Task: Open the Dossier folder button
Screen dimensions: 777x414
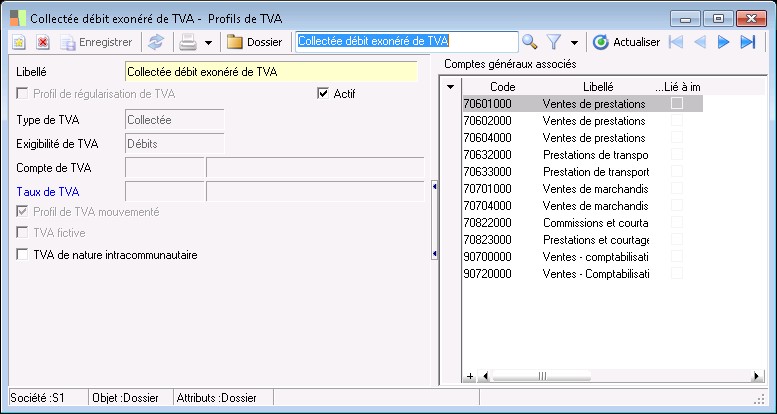Action: click(x=255, y=43)
